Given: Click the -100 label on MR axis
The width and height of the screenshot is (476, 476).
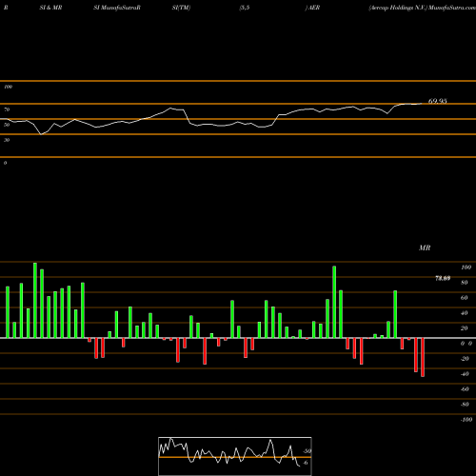Looking at the screenshot, I should click(466, 420).
